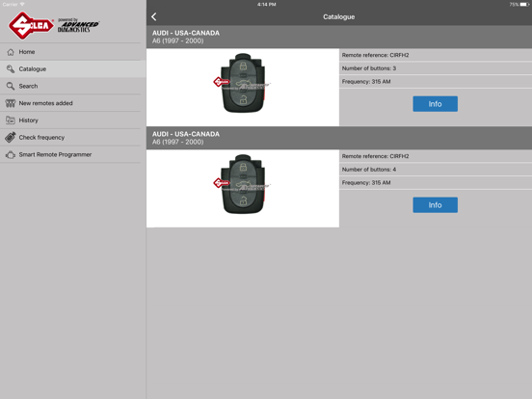This screenshot has width=532, height=399.
Task: Click second 'Frequency: 315 AM' row
Action: click(x=436, y=182)
